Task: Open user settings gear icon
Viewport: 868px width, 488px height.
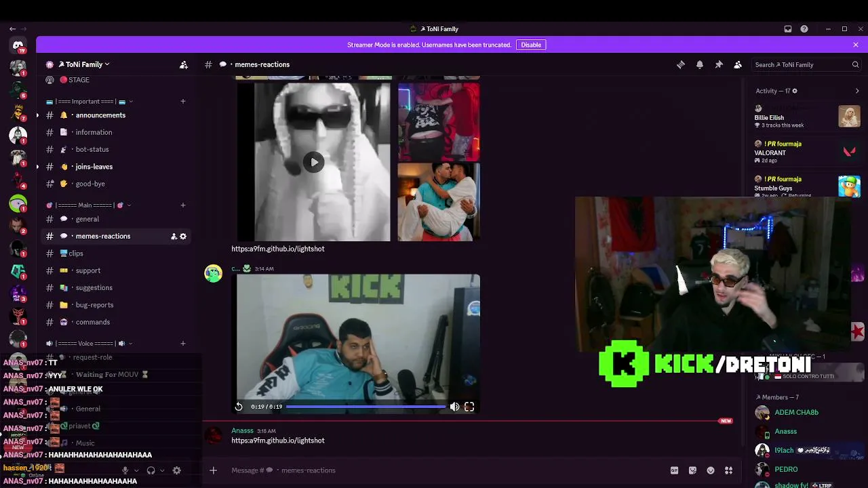Action: tap(177, 470)
